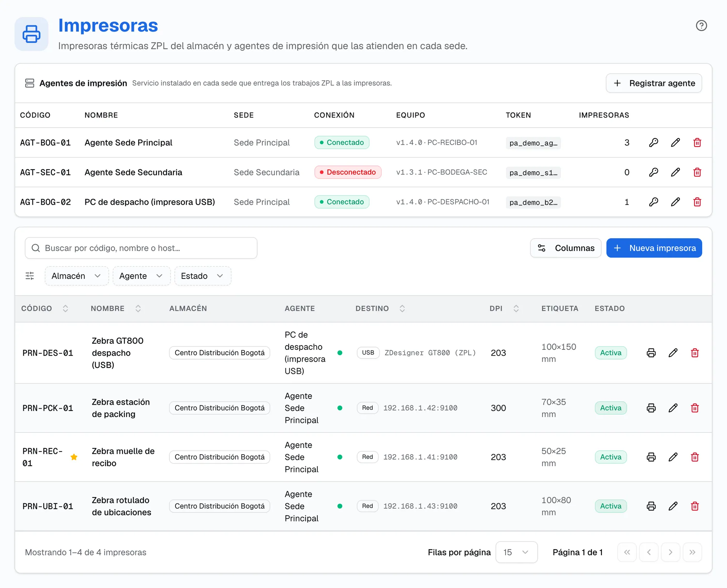Jump to last page arrow
This screenshot has width=727, height=588.
(692, 552)
